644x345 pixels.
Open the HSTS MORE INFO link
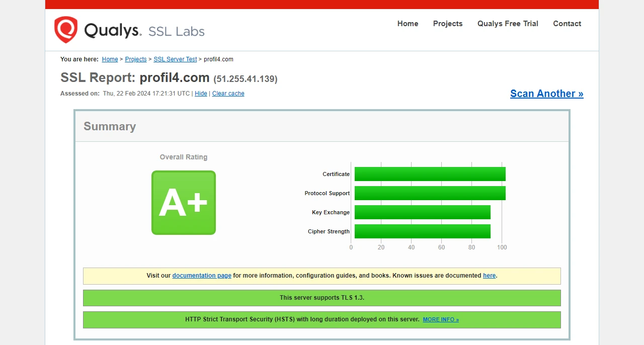[x=441, y=320]
